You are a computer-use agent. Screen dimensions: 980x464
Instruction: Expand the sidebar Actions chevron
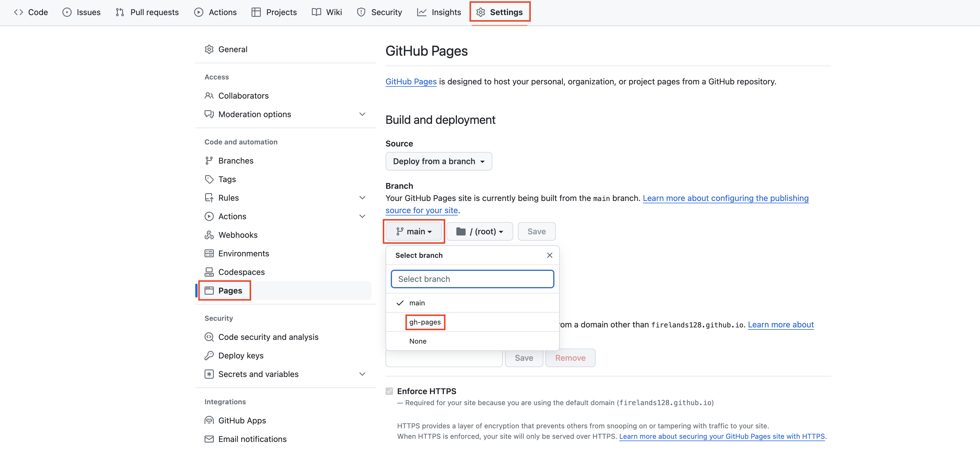click(362, 217)
